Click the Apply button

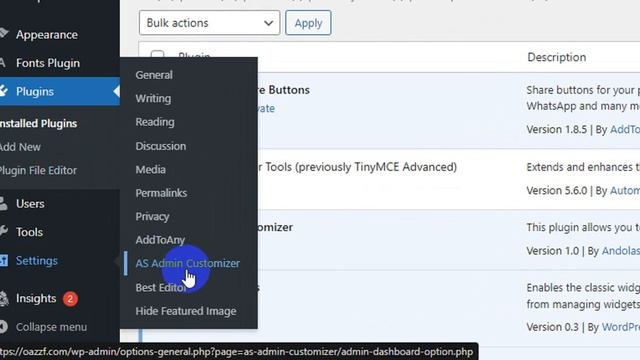pos(308,23)
